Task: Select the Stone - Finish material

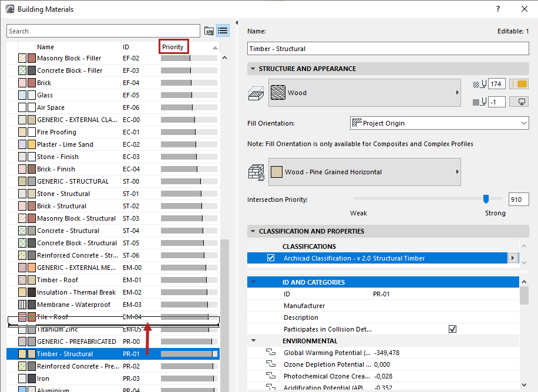Action: (x=113, y=157)
